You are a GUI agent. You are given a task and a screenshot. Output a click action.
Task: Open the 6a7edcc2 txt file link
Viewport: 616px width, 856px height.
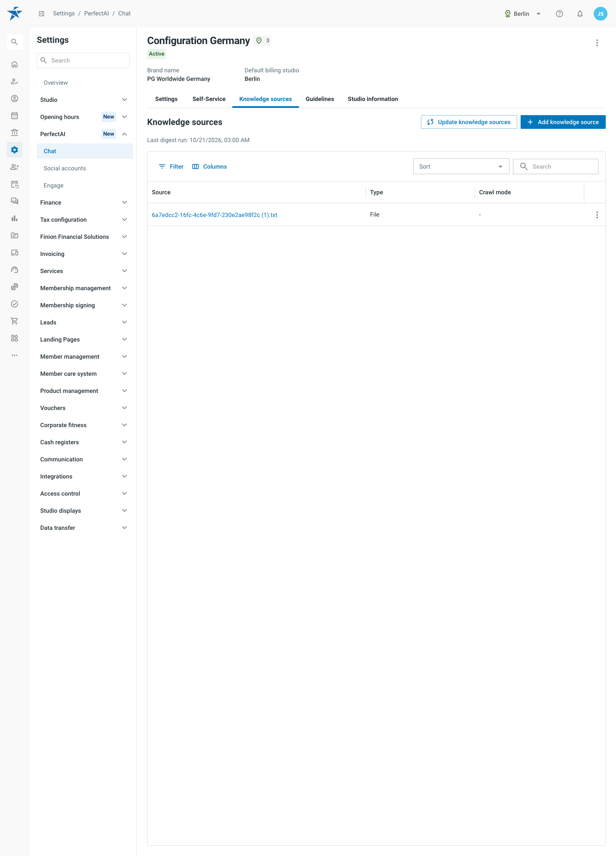pos(215,215)
